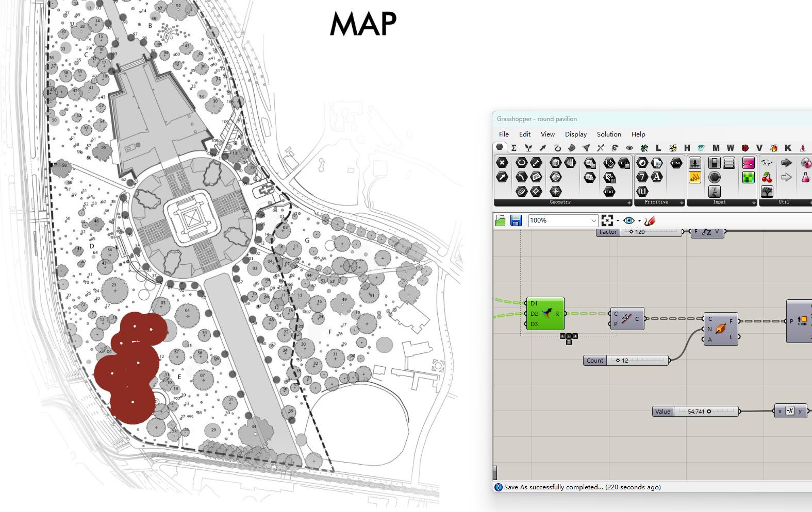
Task: Click the green Open File folder icon
Action: (x=500, y=220)
